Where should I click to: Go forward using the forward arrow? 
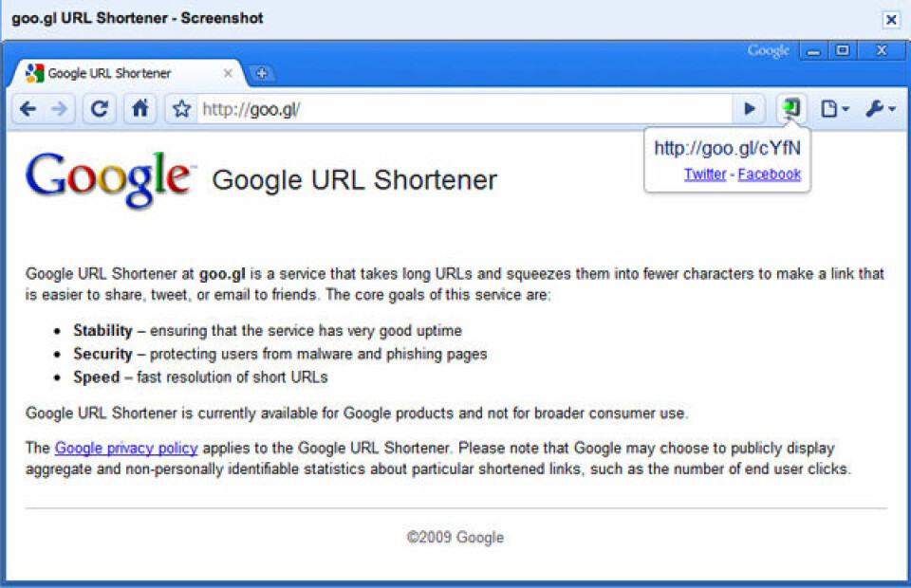tap(59, 108)
